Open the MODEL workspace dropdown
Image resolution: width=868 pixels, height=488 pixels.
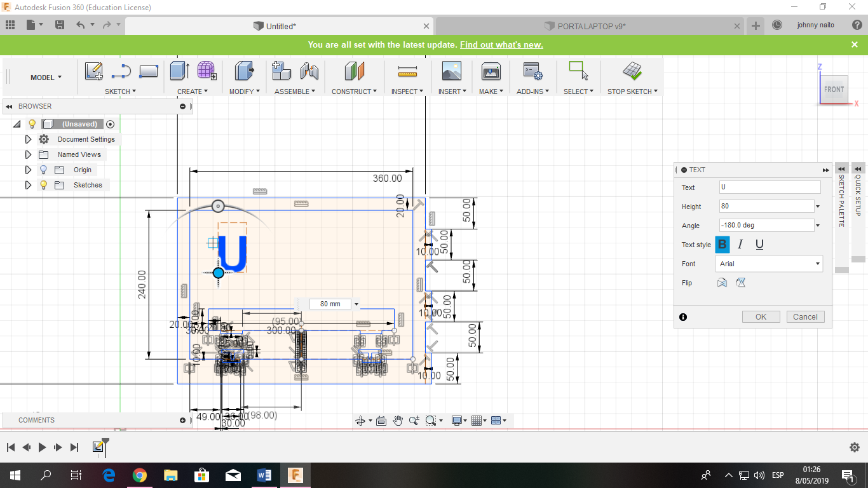point(46,78)
